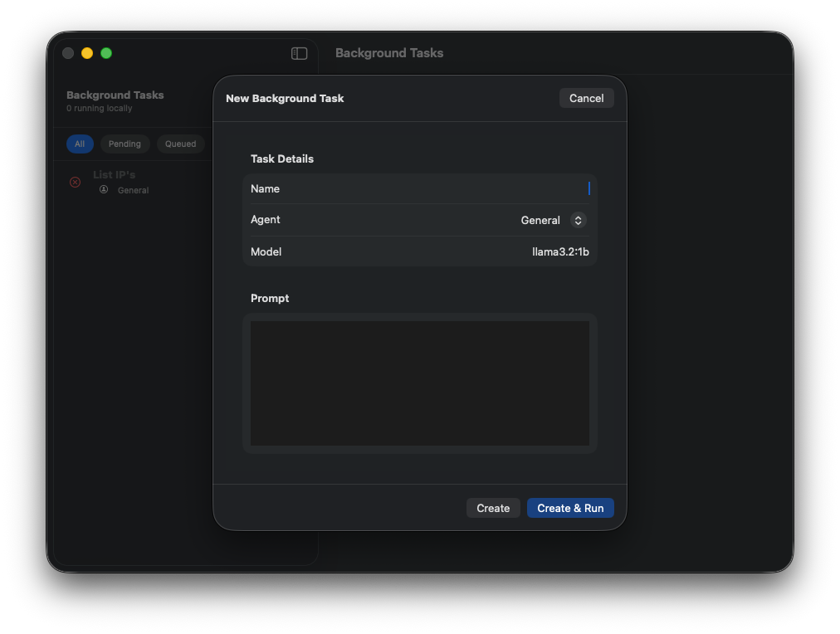The image size is (840, 634).
Task: Click the Create button
Action: [x=493, y=508]
